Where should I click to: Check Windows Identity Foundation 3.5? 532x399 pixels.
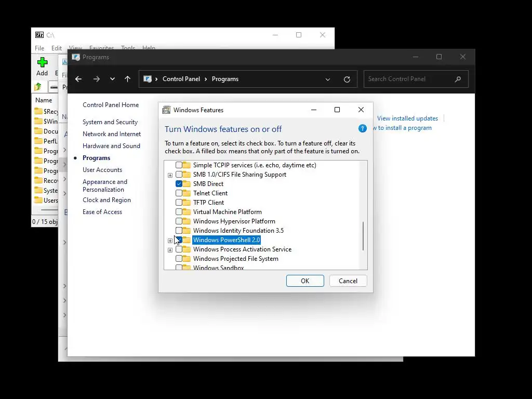tap(179, 230)
